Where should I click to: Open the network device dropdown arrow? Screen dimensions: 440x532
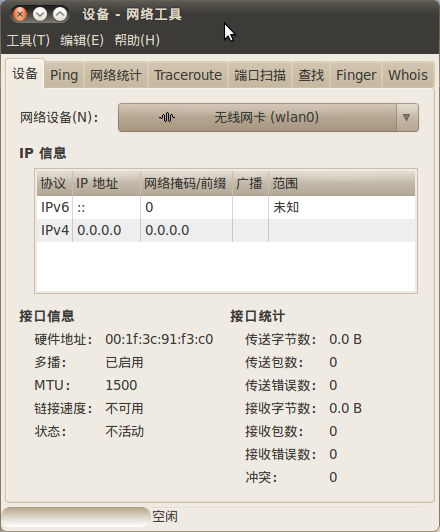coord(406,117)
